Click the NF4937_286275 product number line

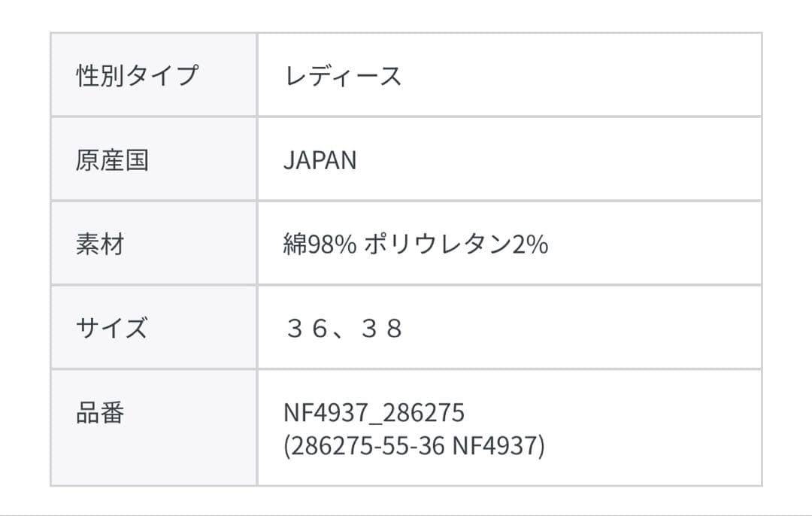(374, 412)
